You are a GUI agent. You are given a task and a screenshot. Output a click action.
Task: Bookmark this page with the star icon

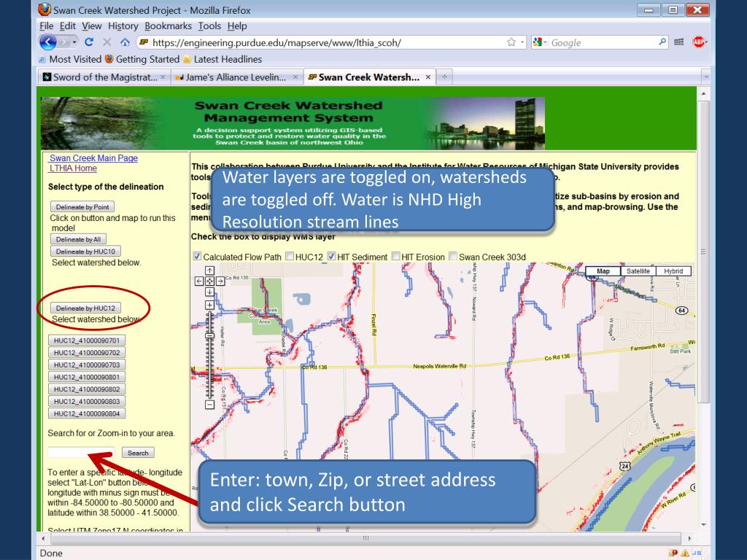pos(511,42)
